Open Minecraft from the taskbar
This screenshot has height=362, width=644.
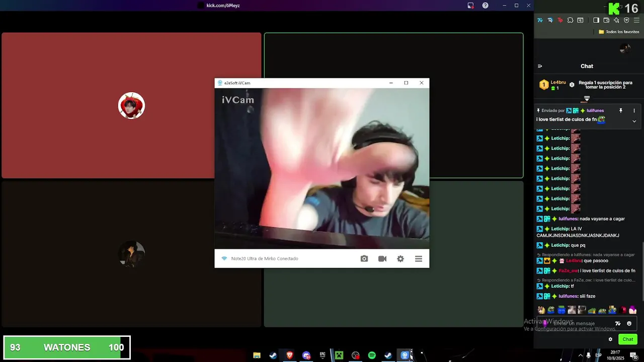pos(339,355)
